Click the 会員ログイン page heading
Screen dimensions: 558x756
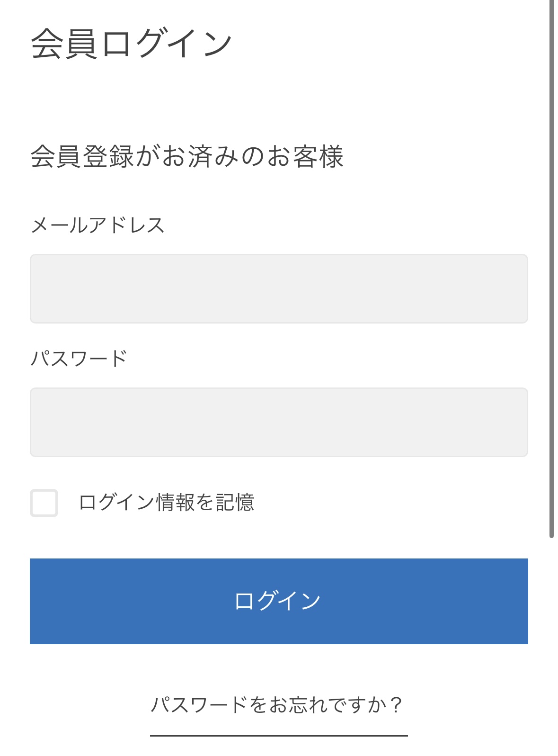[x=131, y=44]
